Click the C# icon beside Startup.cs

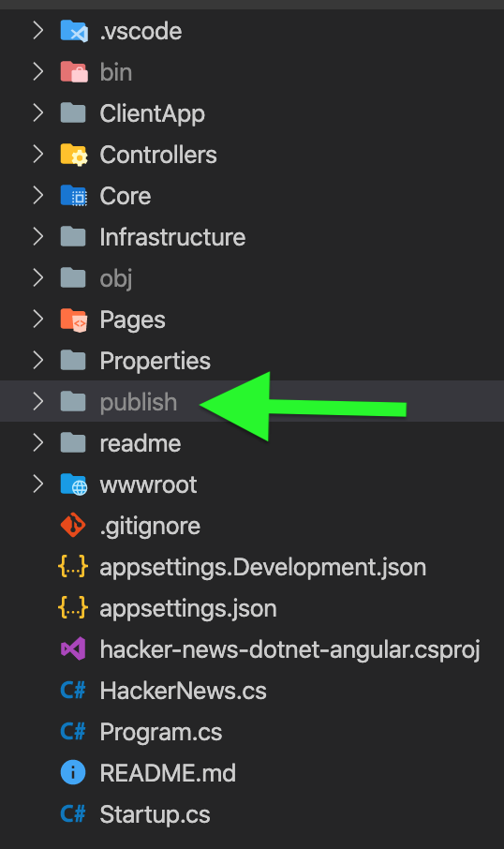coord(73,813)
